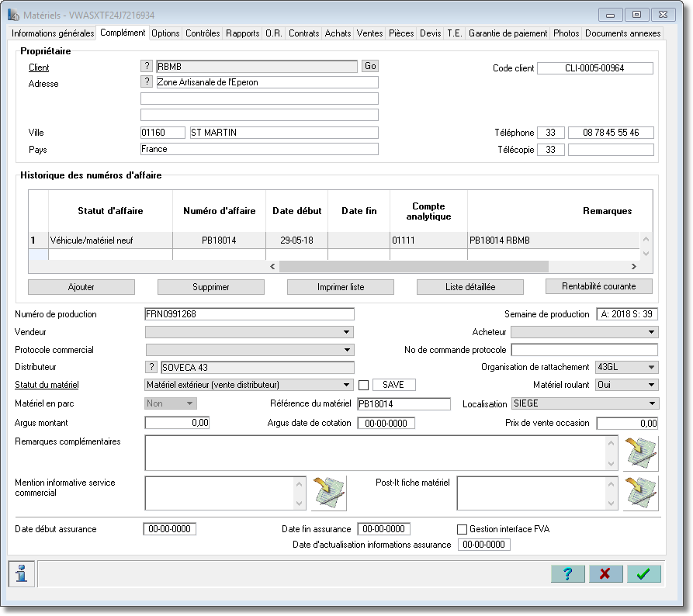Switch to Informations générales tab
This screenshot has width=693, height=616.
53,33
